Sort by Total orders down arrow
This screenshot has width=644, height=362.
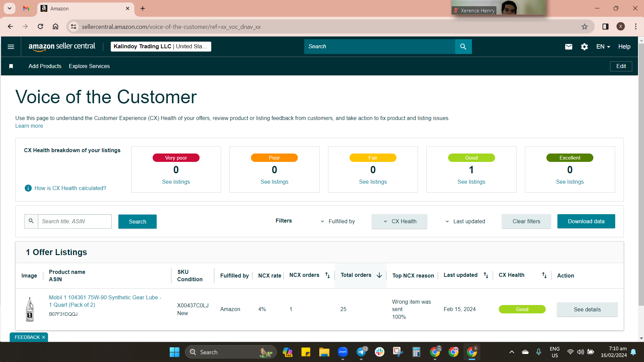click(x=379, y=275)
